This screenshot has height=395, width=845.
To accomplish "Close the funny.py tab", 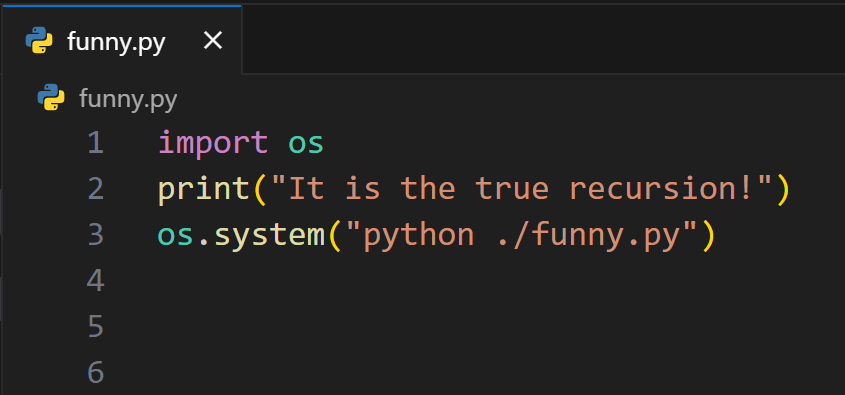I will 213,40.
